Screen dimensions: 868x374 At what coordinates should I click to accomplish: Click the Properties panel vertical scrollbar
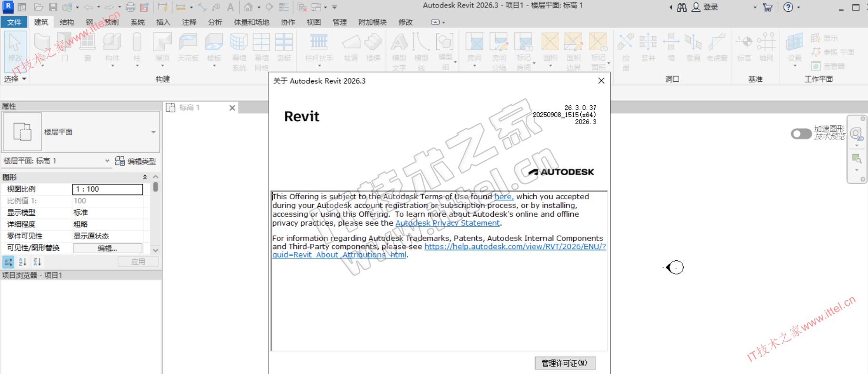pos(155,187)
